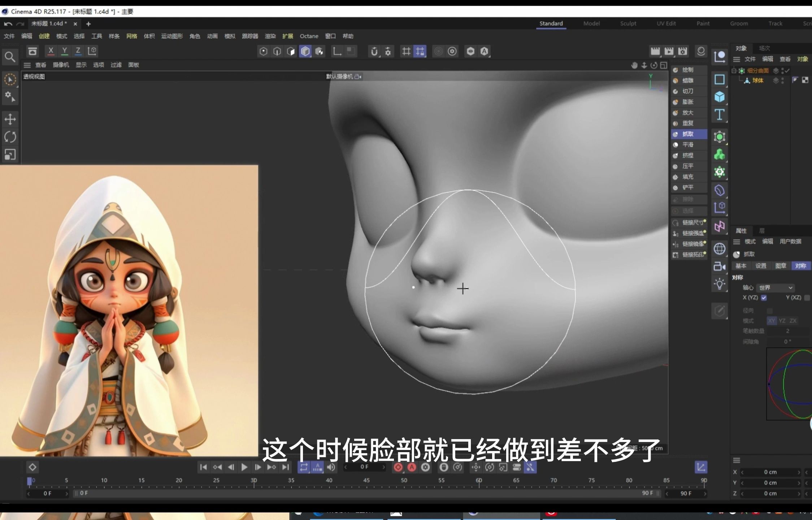Toggle the Z axis lock

pyautogui.click(x=78, y=51)
